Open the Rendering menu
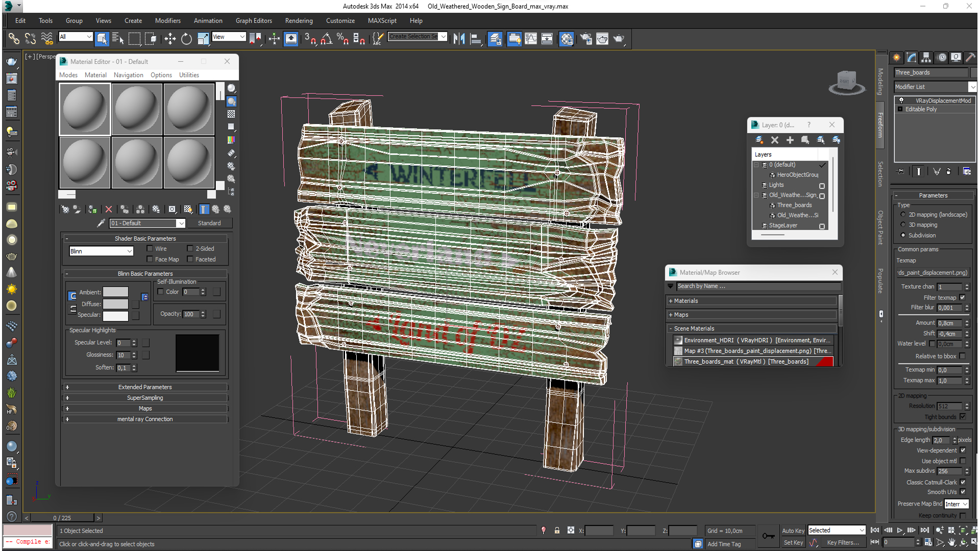The width and height of the screenshot is (980, 551). tap(299, 21)
